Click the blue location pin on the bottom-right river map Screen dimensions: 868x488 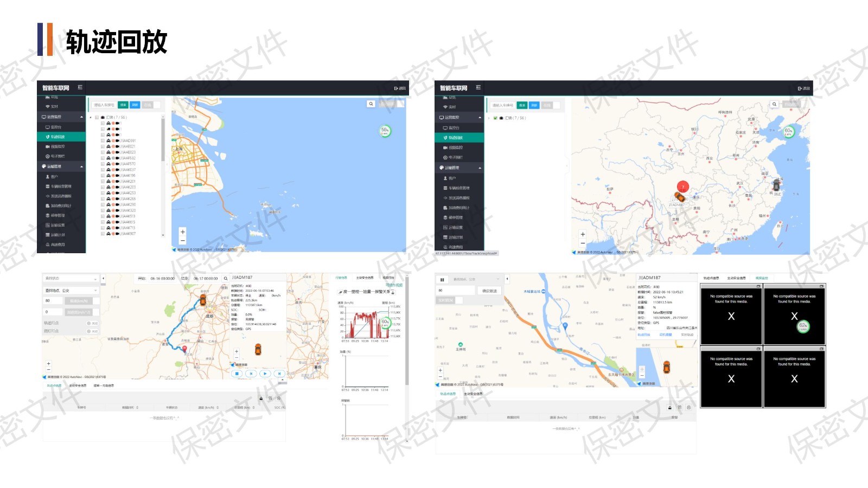click(565, 326)
